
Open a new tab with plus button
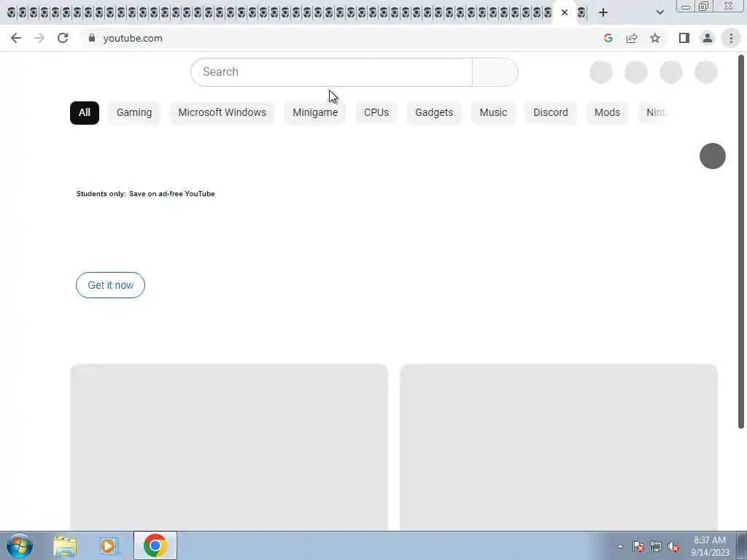[x=603, y=12]
